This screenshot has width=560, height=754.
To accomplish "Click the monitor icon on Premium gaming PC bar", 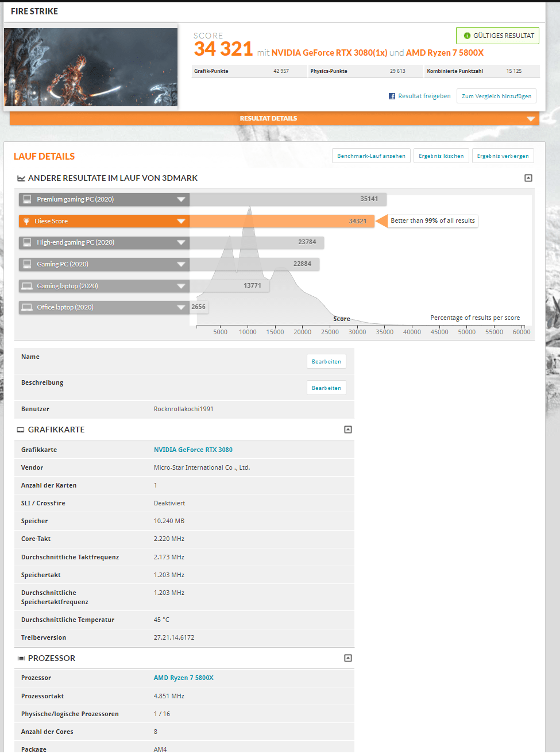I will click(x=27, y=199).
